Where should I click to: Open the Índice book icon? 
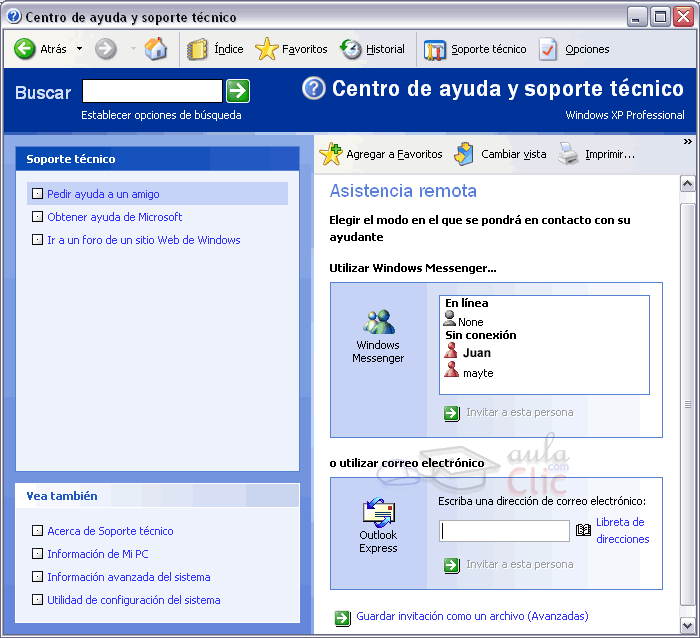coord(198,49)
